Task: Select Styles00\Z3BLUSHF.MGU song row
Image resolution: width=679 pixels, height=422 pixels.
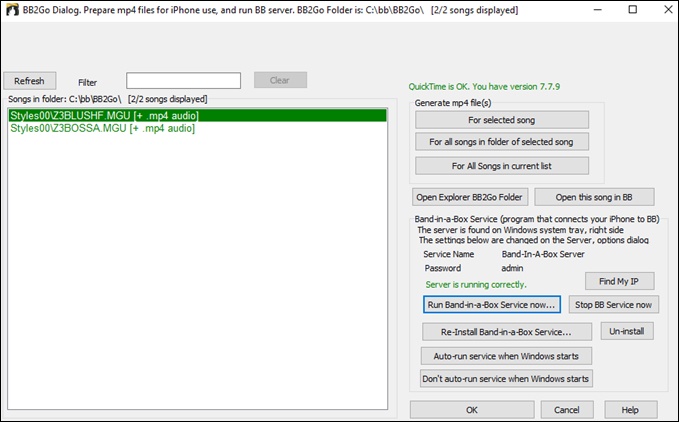Action: click(197, 116)
